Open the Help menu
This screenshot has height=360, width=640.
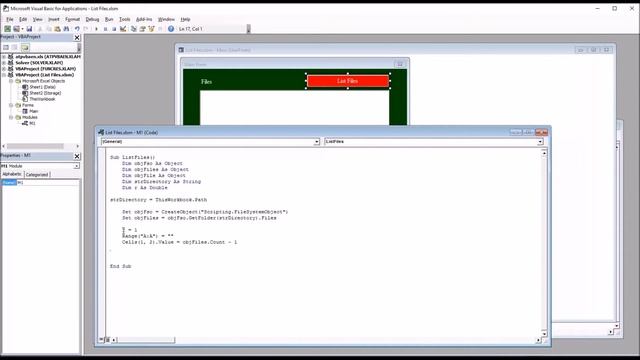click(x=185, y=19)
